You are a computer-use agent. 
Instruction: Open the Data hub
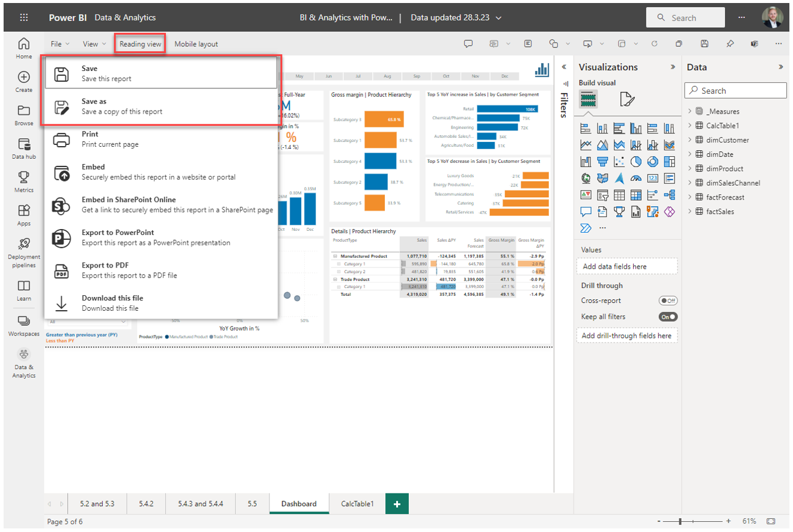[x=24, y=149]
